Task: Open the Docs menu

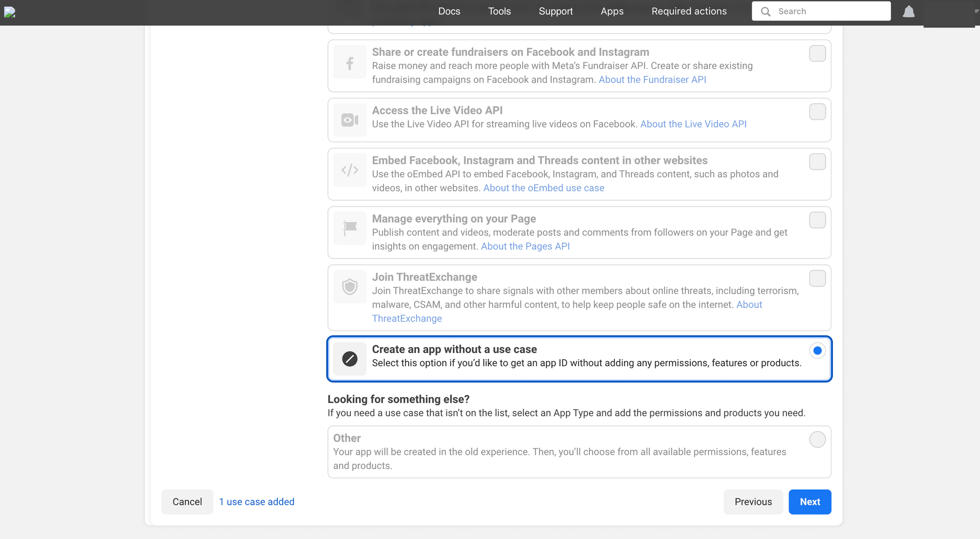Action: click(x=449, y=11)
